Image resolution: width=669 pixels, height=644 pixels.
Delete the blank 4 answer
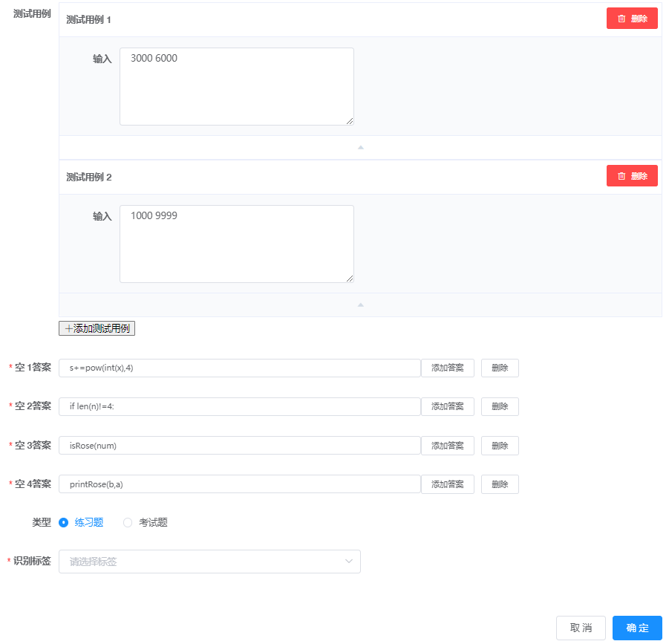[x=500, y=484]
